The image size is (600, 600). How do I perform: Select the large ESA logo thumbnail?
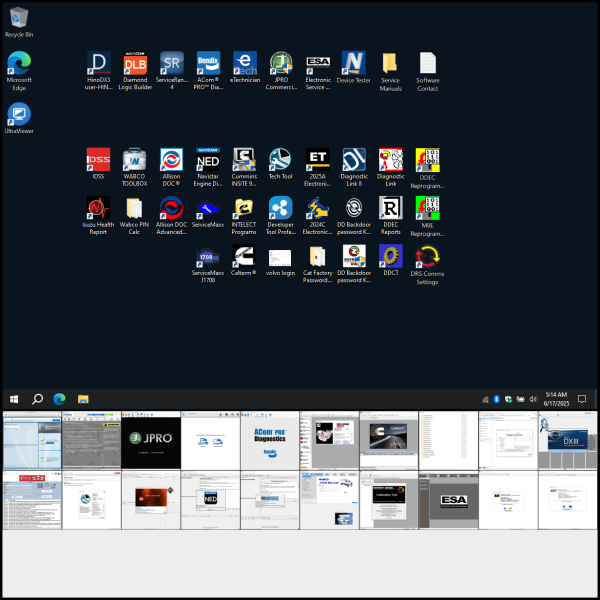coord(448,500)
